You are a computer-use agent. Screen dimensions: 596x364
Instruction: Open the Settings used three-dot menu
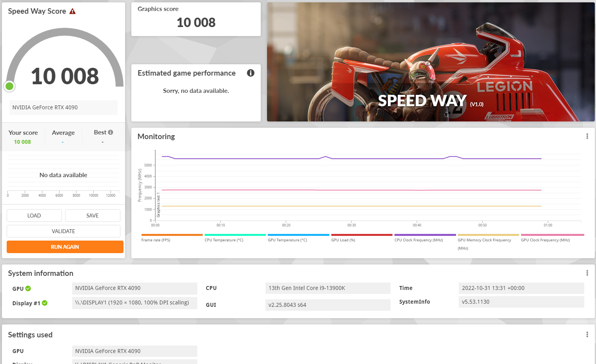click(x=587, y=335)
